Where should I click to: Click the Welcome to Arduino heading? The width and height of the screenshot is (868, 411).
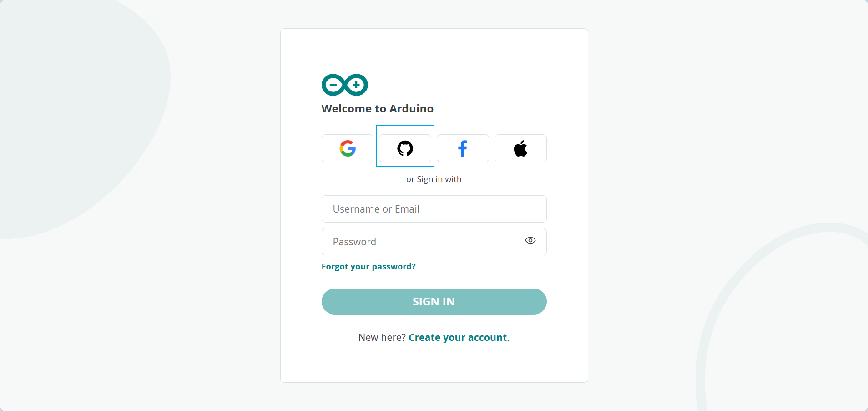pyautogui.click(x=378, y=109)
